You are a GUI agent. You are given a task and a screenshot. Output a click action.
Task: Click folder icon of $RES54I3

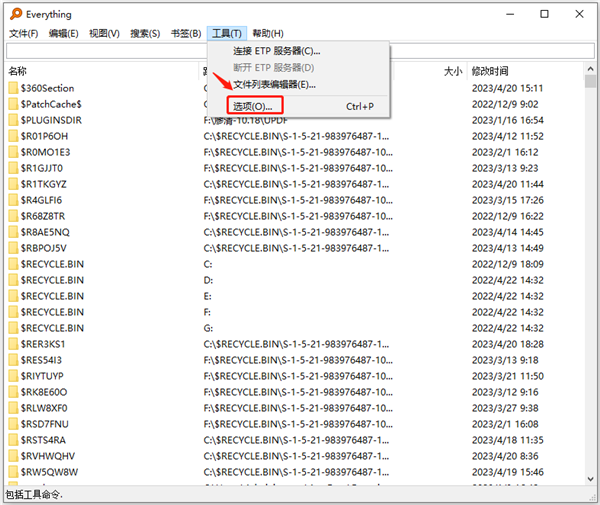[x=13, y=360]
